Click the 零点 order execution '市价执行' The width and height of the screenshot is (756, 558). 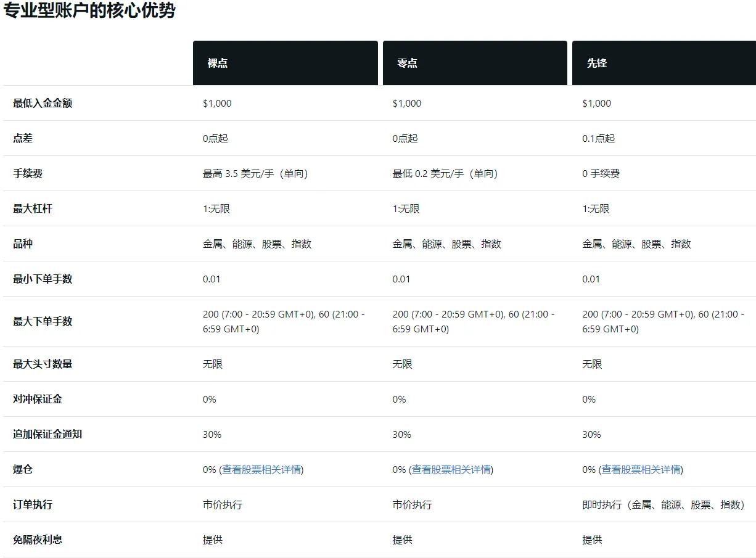[x=413, y=504]
